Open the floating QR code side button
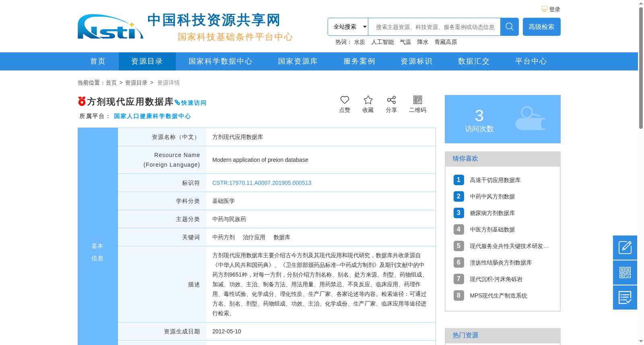 click(x=625, y=273)
